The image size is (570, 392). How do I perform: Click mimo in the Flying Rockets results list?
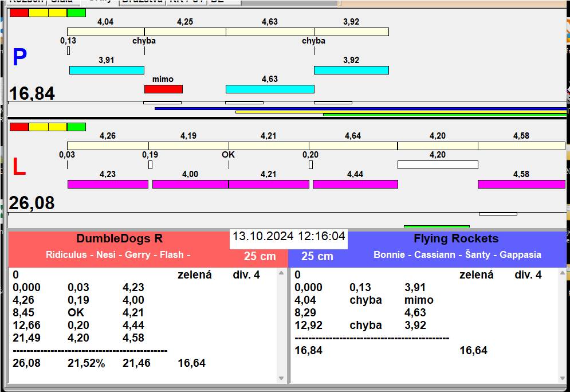[419, 300]
